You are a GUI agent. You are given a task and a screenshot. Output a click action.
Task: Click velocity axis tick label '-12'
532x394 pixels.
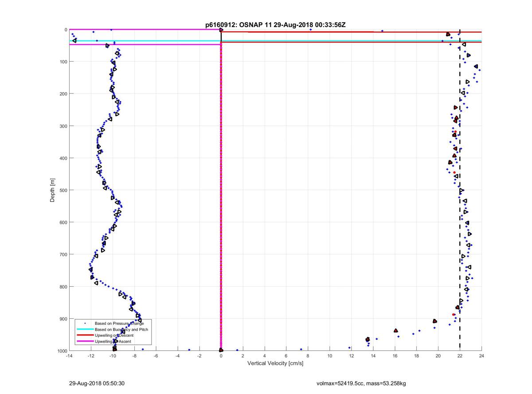90,356
